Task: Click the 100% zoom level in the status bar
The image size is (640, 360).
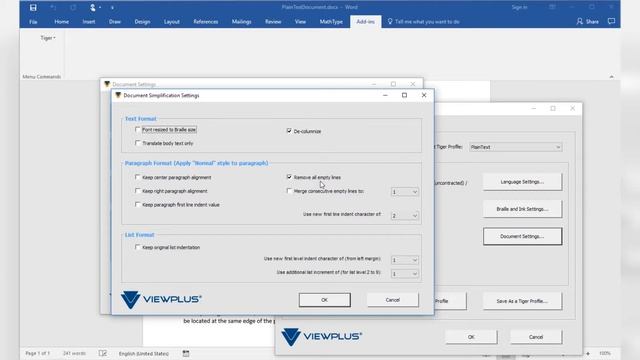Action: click(x=605, y=353)
